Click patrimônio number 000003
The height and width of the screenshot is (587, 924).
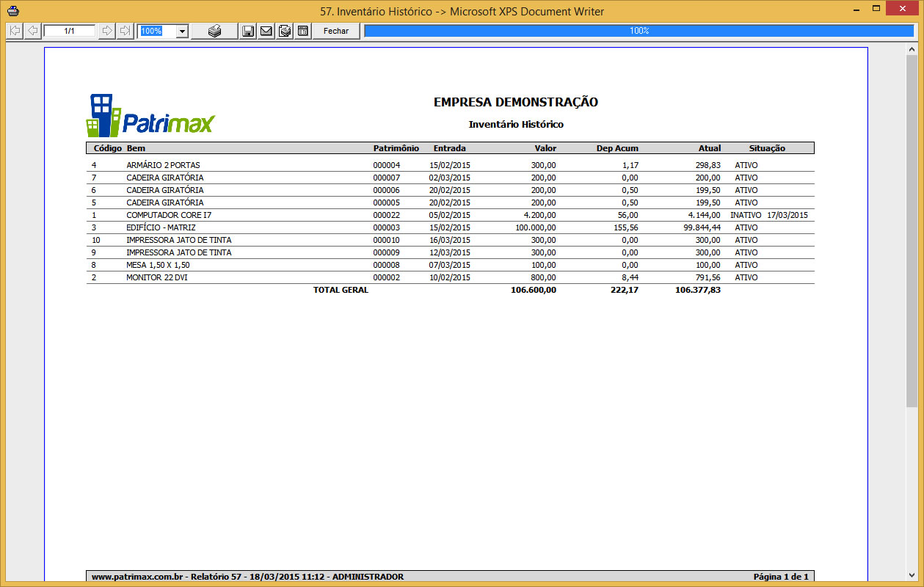coord(387,227)
